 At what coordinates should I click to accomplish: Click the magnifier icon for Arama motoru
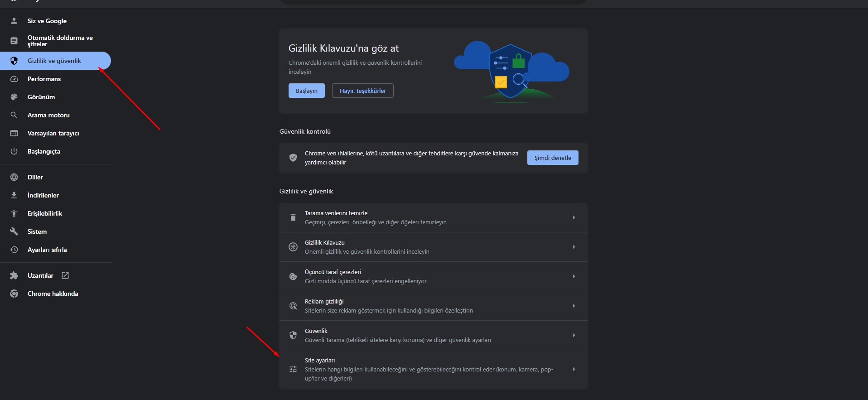[14, 115]
